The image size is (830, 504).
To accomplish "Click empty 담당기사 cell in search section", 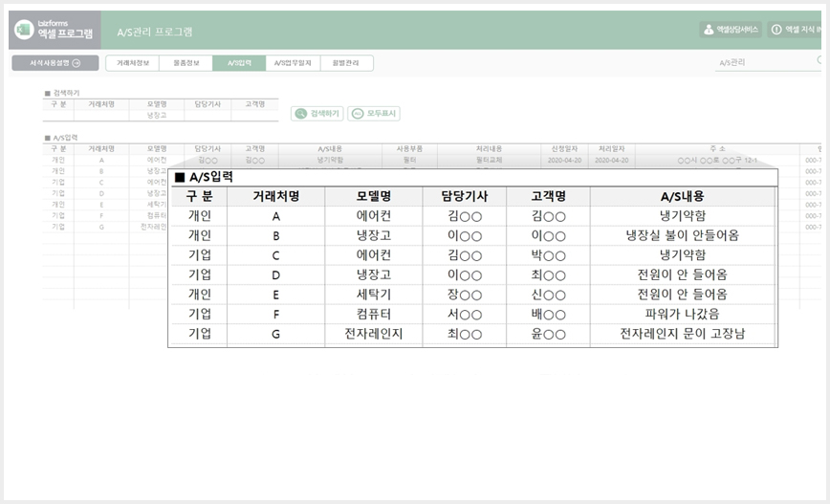I will [x=207, y=116].
